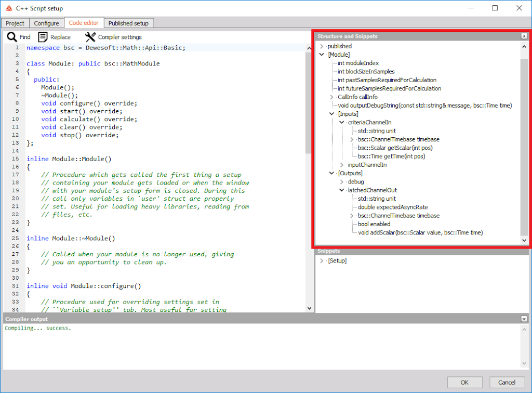Expand the debug output node
The width and height of the screenshot is (532, 393).
click(342, 182)
